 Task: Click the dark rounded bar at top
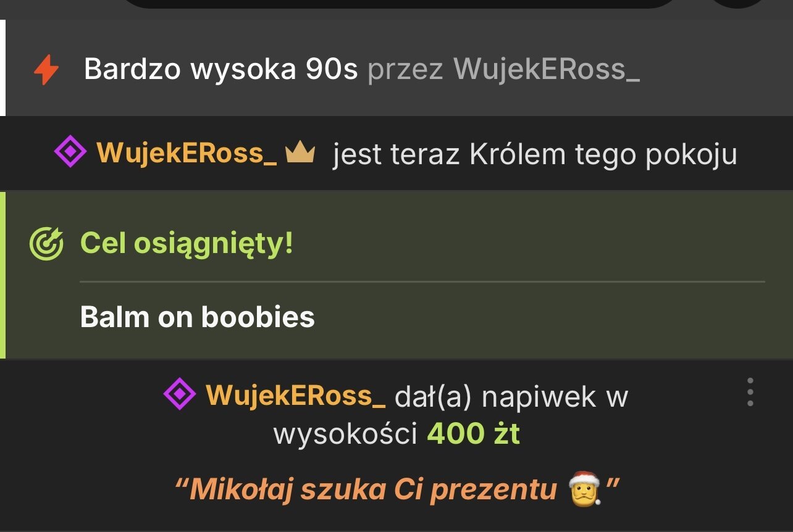click(400, 4)
